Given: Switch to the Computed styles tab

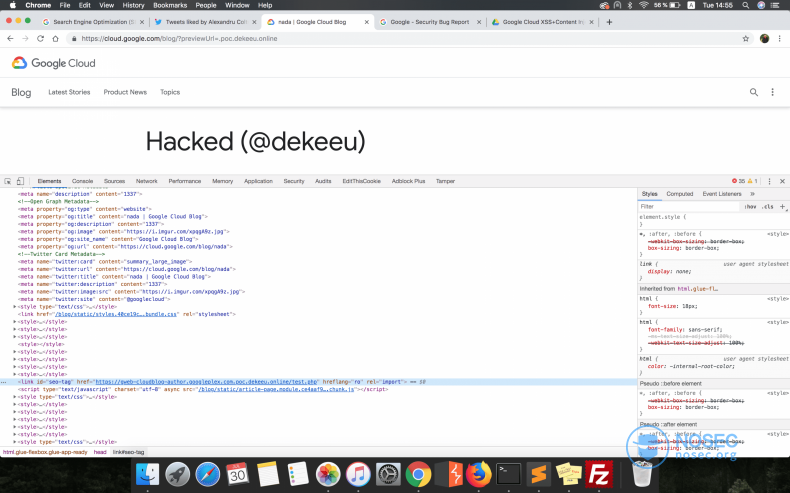Looking at the screenshot, I should point(680,194).
